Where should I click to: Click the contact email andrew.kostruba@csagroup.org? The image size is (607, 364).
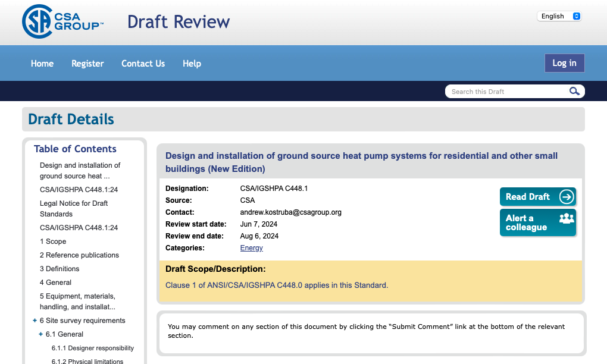pos(291,212)
